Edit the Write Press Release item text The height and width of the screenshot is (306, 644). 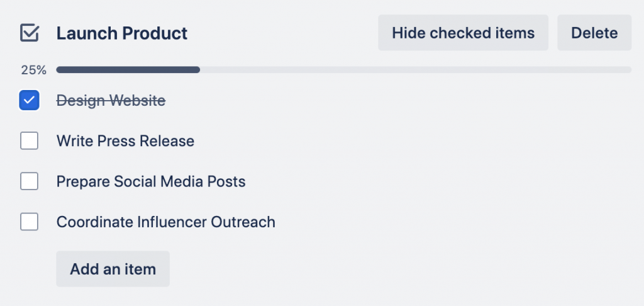point(125,141)
